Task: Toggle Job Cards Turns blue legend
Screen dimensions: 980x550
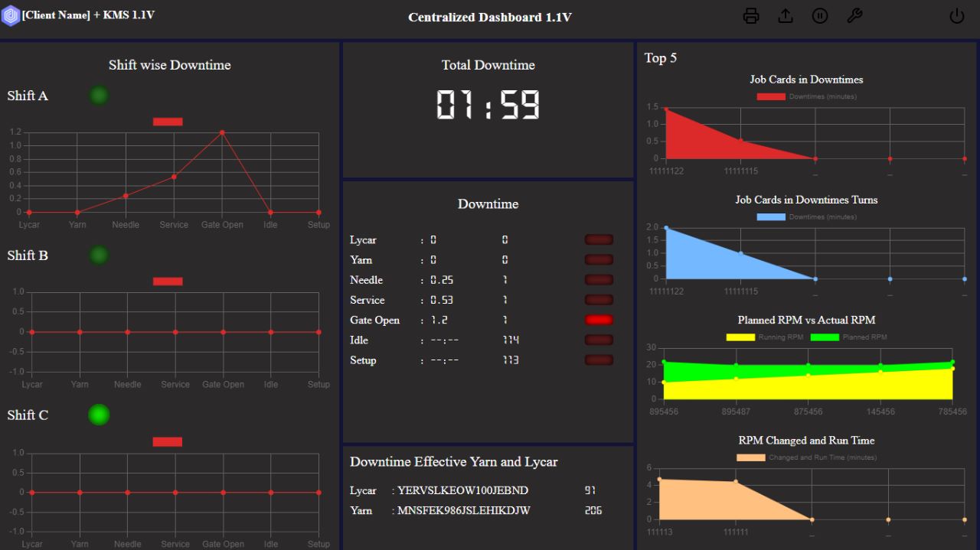Action: [771, 216]
